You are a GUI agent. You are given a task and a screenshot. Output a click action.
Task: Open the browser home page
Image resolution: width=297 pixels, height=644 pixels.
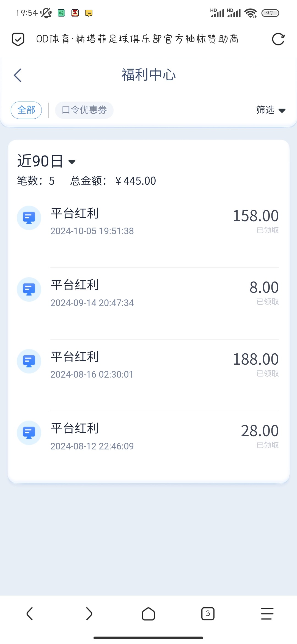coord(148,614)
